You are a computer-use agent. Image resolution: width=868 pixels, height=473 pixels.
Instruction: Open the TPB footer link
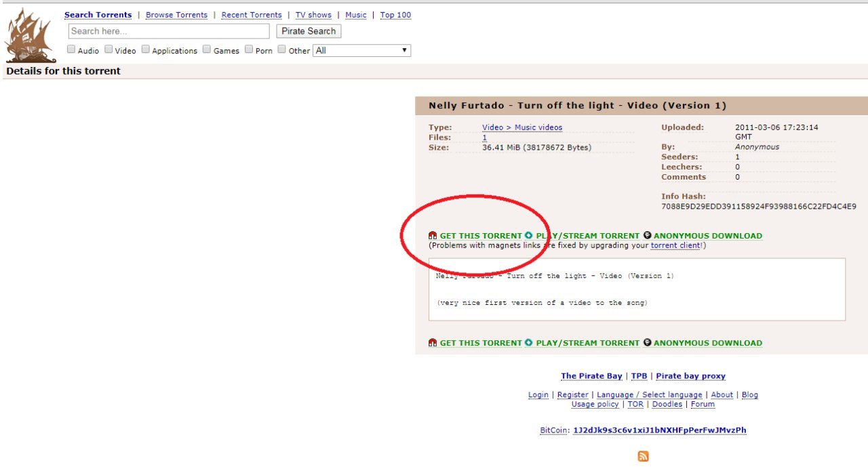(639, 376)
